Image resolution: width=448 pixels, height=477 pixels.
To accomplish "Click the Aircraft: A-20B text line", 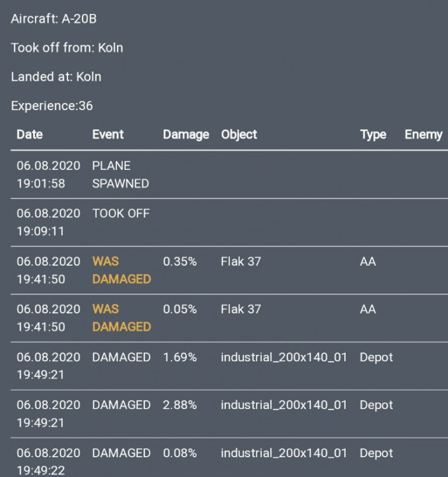I will 54,19.
